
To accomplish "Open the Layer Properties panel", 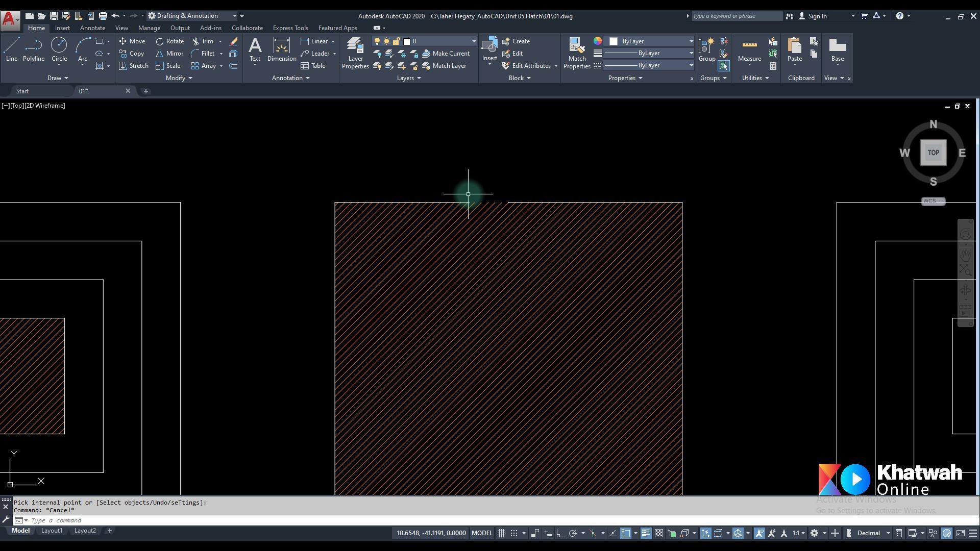I will (355, 53).
